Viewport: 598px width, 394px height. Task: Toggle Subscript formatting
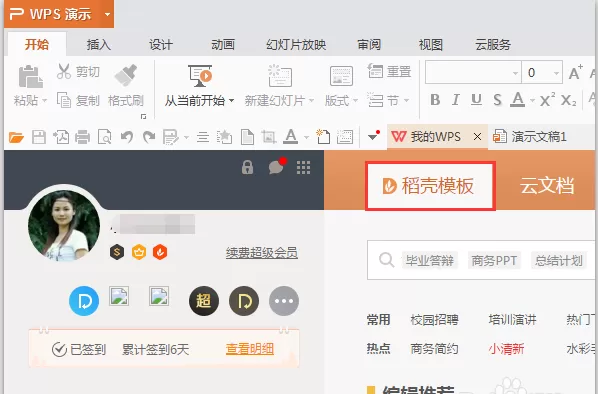point(569,100)
